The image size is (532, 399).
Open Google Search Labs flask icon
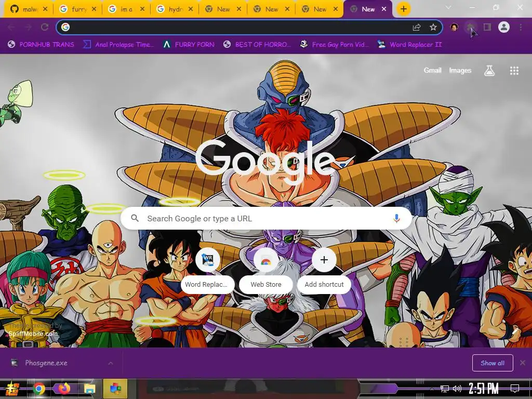pos(489,71)
